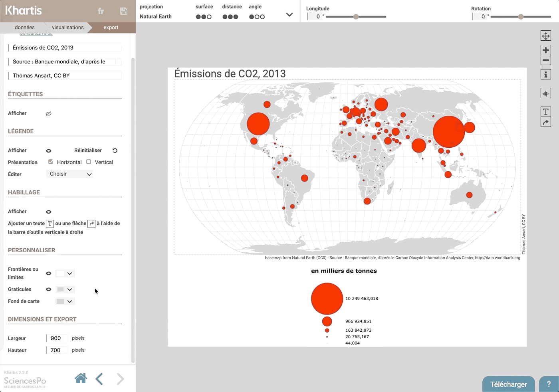Go to home with house icon
Image resolution: width=559 pixels, height=392 pixels.
point(81,378)
